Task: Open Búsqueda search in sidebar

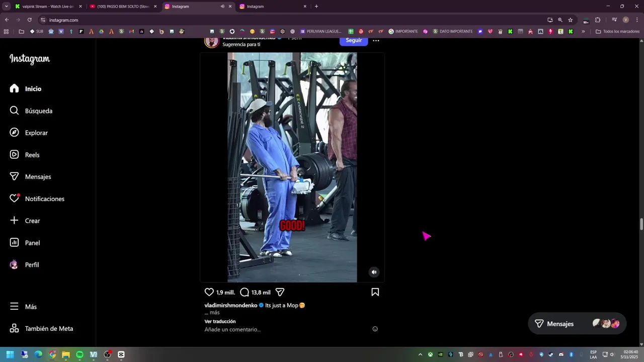Action: click(x=31, y=111)
